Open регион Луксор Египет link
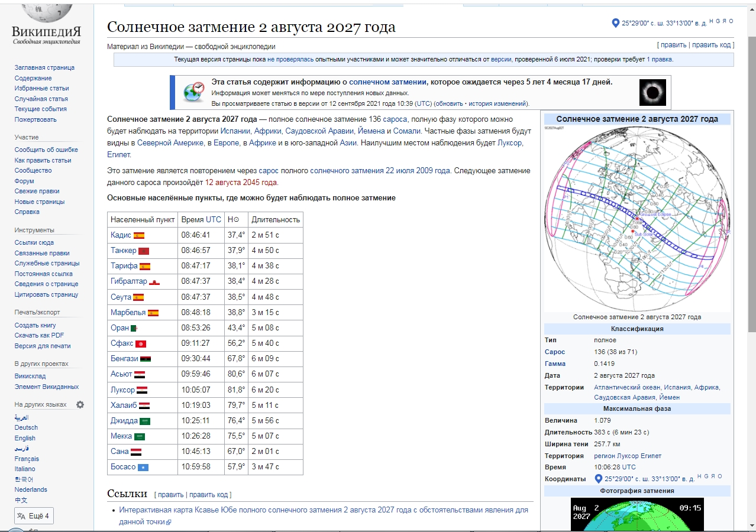Screen dimensions: 756x532 click(x=628, y=456)
